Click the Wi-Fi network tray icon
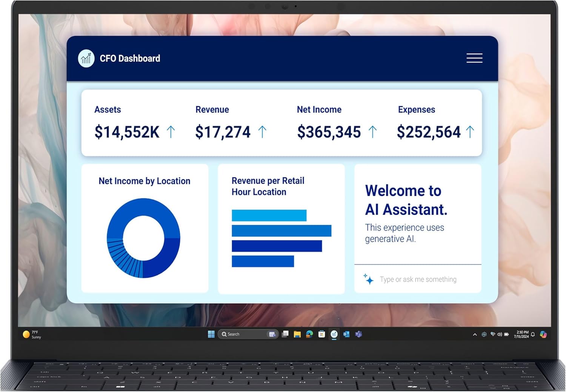 pos(493,334)
